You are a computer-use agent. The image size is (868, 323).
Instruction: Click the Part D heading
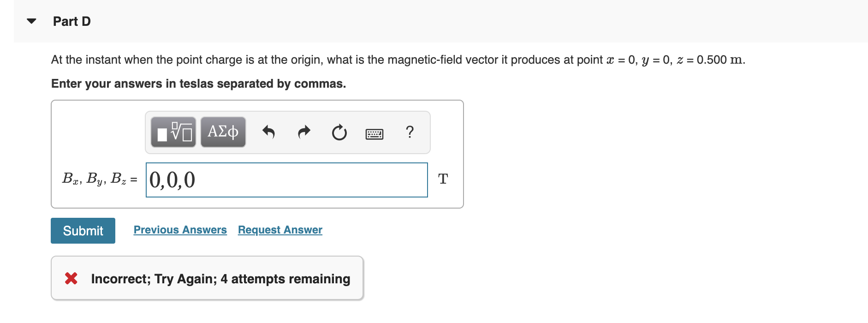(71, 21)
